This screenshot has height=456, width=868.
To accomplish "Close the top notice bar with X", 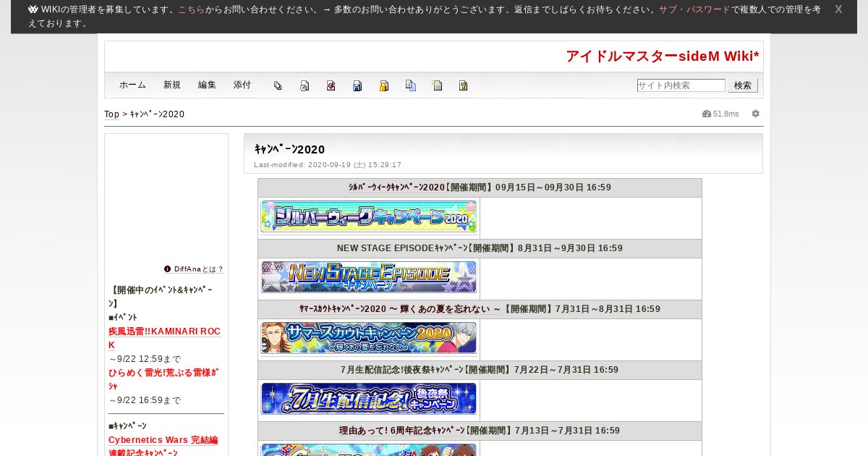I will point(838,9).
